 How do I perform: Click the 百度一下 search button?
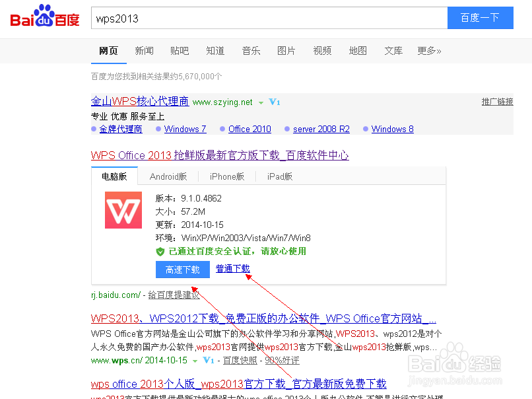point(480,18)
